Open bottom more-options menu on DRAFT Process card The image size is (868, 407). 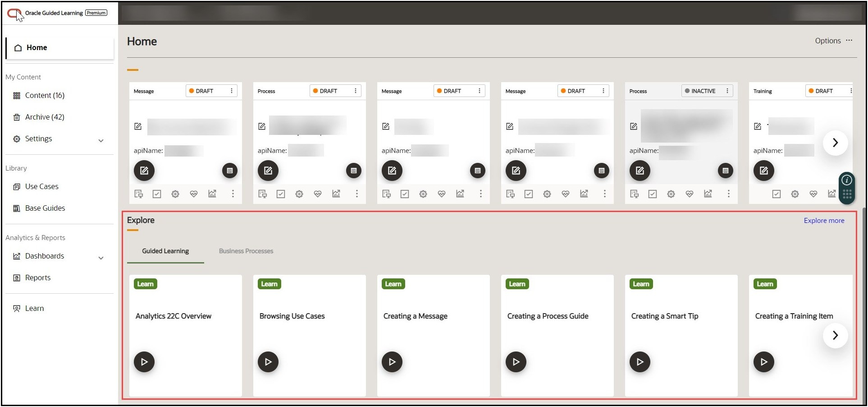(357, 194)
